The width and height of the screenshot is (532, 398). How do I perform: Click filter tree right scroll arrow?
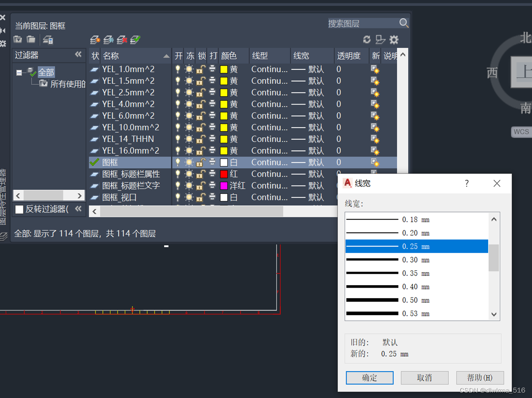coord(80,195)
